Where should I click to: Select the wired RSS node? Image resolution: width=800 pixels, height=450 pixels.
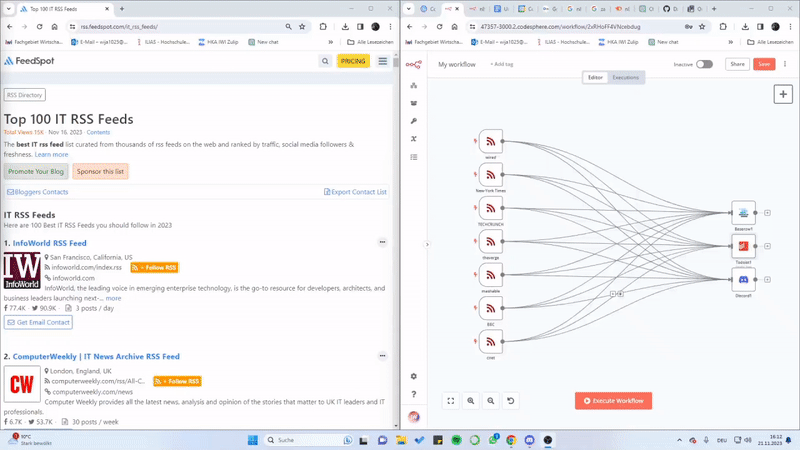(x=490, y=141)
